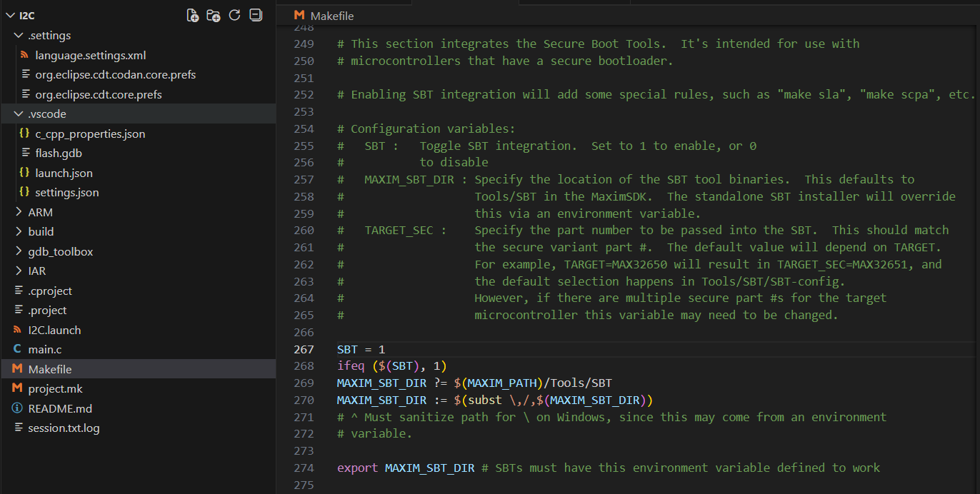Click the JSON braces icon of launch.json

pos(24,173)
